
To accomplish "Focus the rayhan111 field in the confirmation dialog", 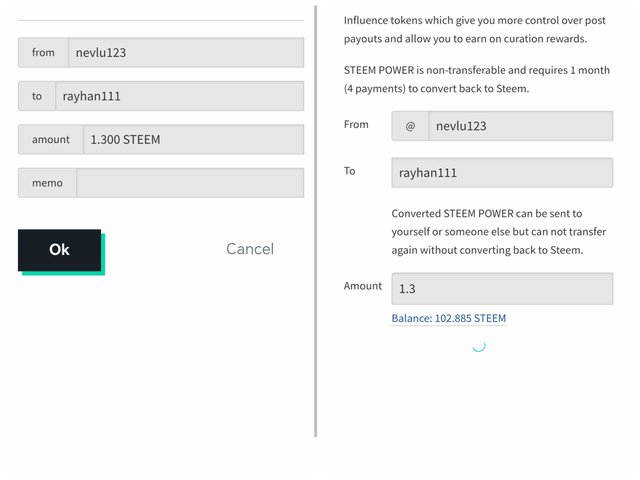I will [x=179, y=96].
